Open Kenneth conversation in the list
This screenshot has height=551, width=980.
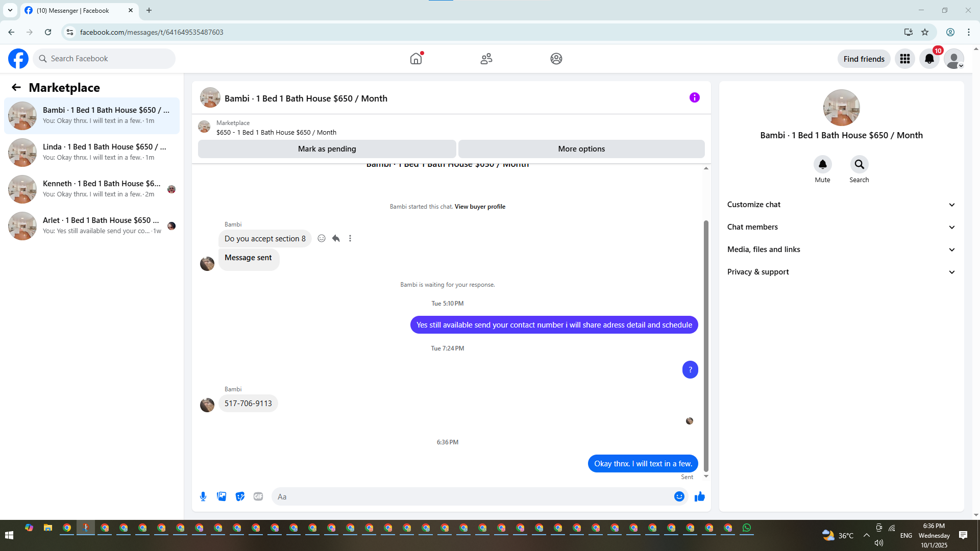click(x=92, y=189)
